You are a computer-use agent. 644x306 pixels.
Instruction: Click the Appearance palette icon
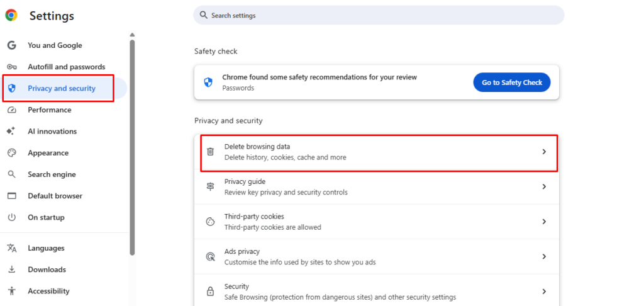[11, 153]
